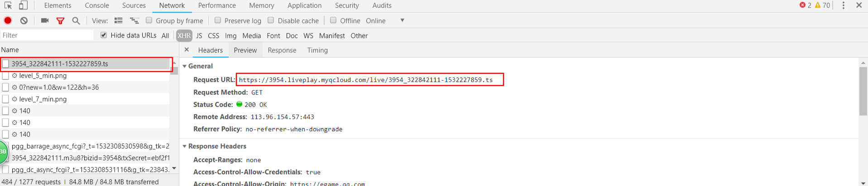Toggle the red filter funnel icon

(x=60, y=20)
